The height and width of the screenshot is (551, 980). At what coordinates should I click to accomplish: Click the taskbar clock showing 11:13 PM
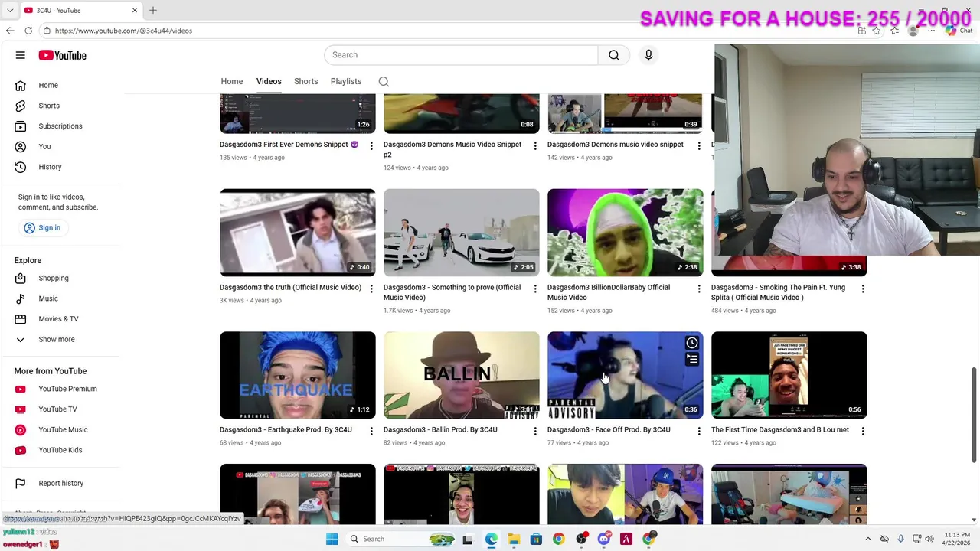click(x=957, y=539)
